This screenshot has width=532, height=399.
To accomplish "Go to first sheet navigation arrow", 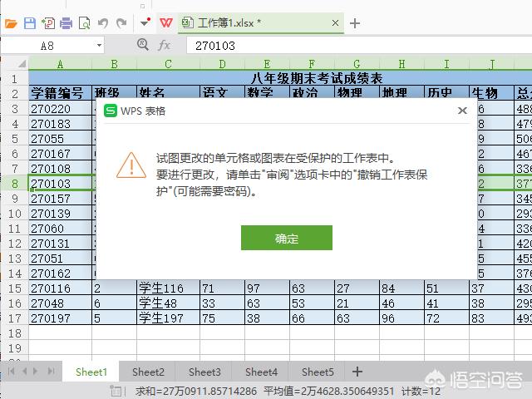I will (x=11, y=372).
